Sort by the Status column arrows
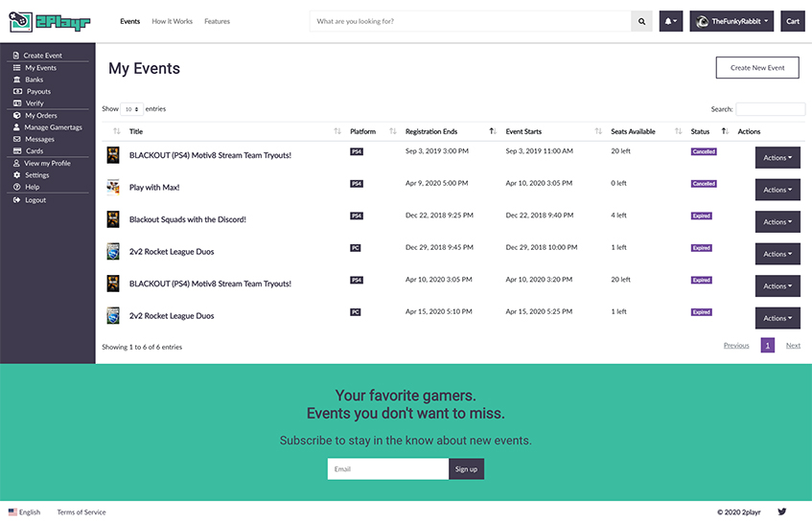812x523 pixels. [725, 131]
